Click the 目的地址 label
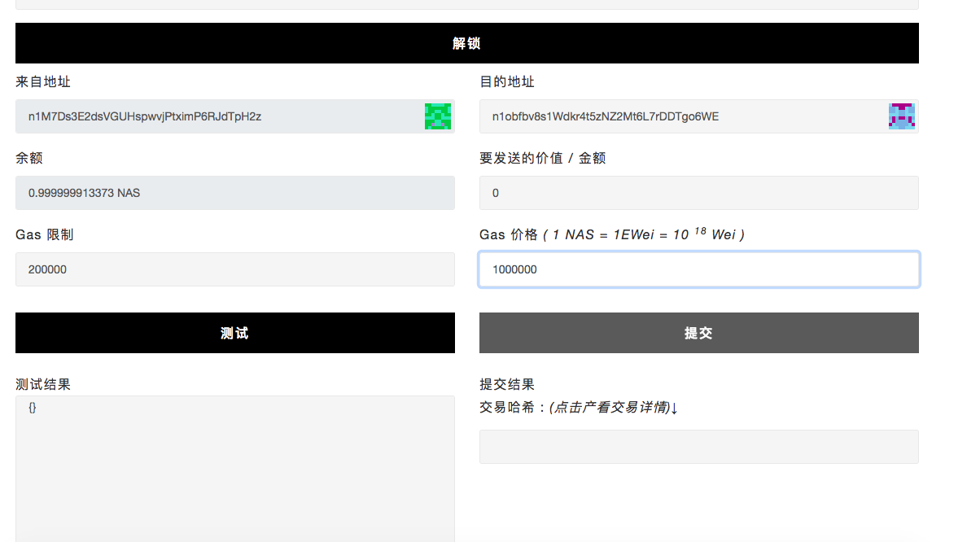 tap(507, 81)
